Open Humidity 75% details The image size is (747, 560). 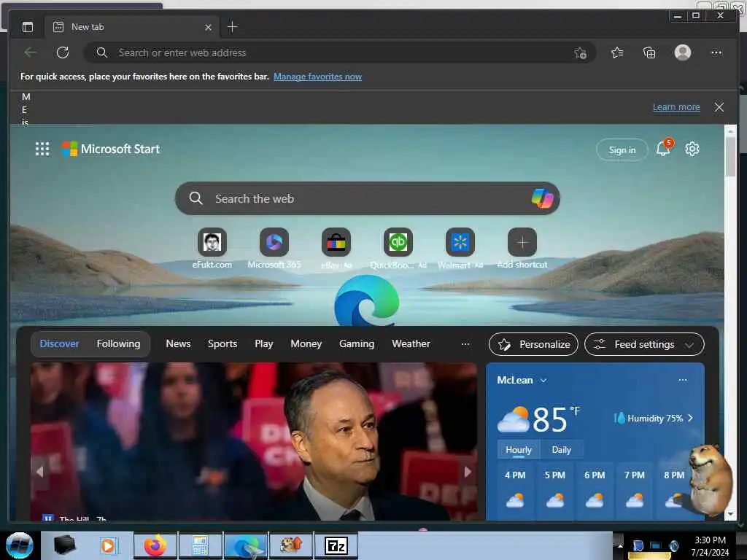[x=654, y=419]
